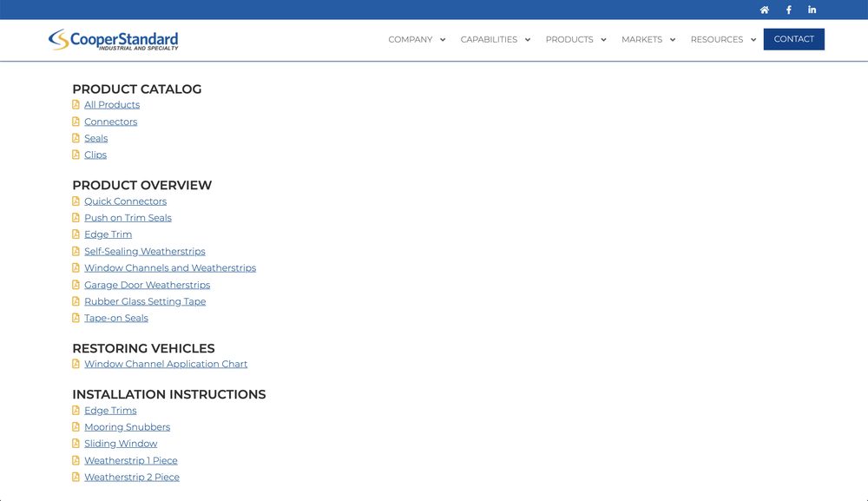Click PDF icon beside Connectors
868x501 pixels.
(76, 122)
